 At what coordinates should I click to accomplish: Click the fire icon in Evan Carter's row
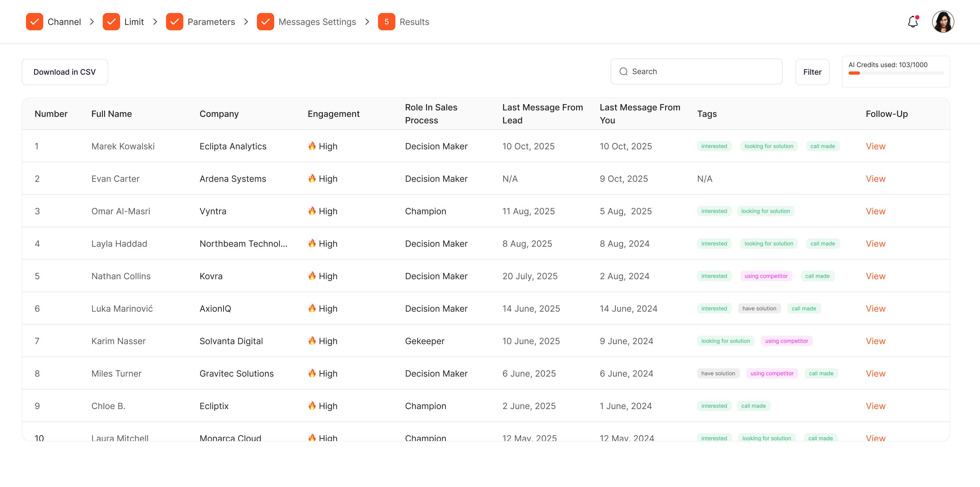[312, 178]
